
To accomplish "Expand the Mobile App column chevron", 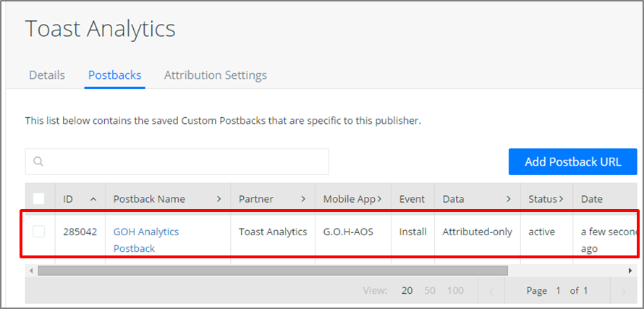I will click(x=379, y=199).
